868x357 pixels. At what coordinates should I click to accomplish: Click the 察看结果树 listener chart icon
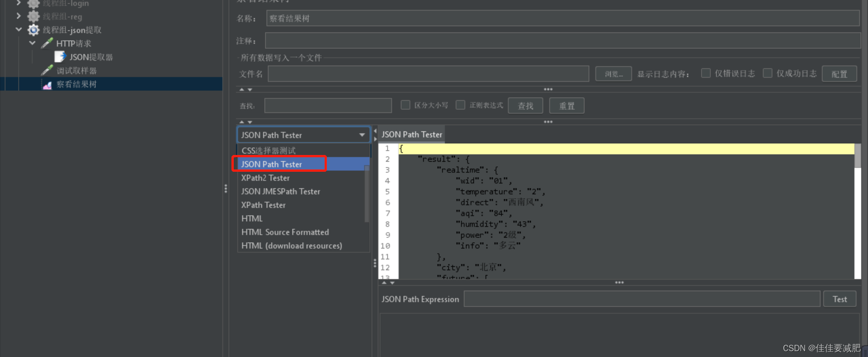click(x=47, y=85)
